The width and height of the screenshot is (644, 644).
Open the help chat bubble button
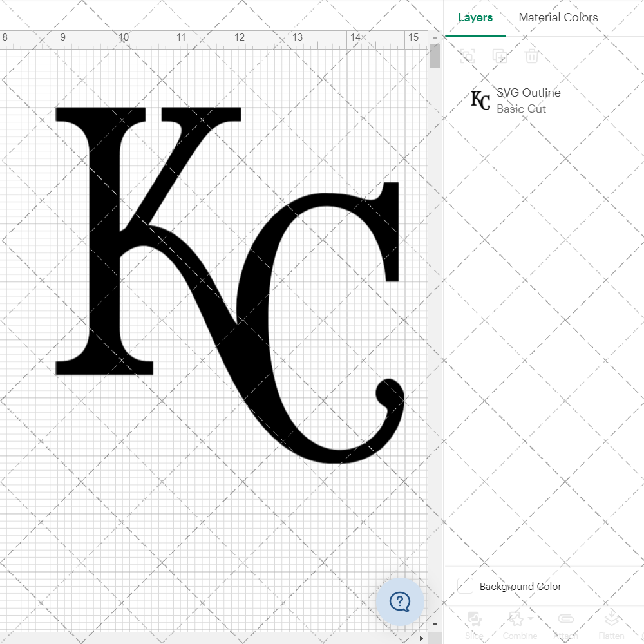pyautogui.click(x=400, y=601)
